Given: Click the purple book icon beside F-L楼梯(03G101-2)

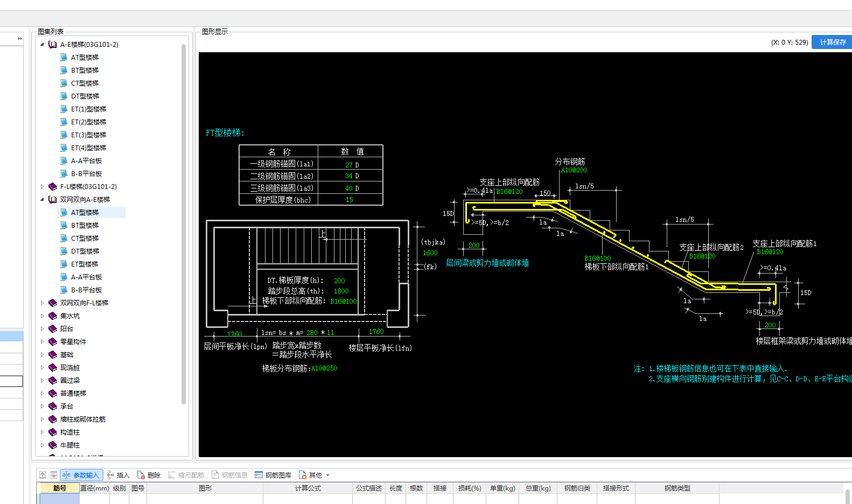Looking at the screenshot, I should click(x=53, y=187).
